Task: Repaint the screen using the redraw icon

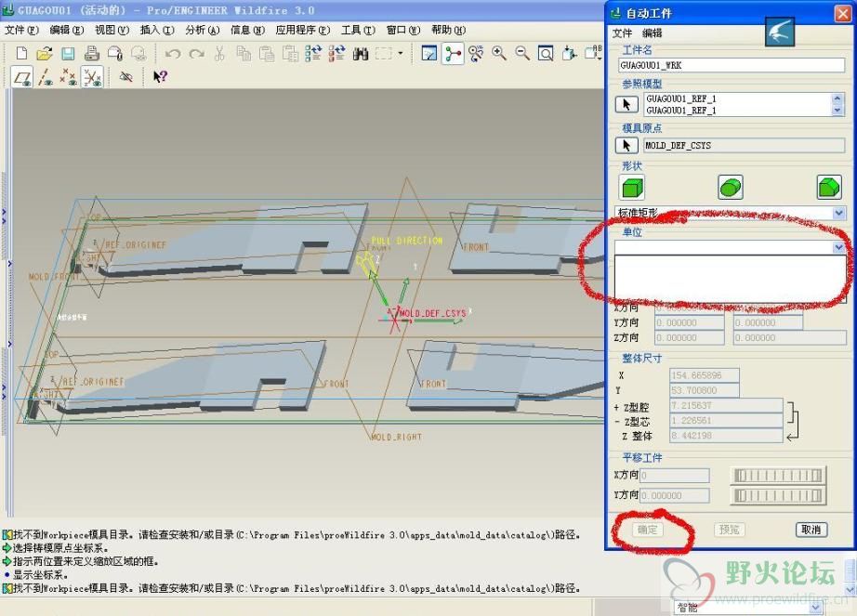Action: coord(429,54)
